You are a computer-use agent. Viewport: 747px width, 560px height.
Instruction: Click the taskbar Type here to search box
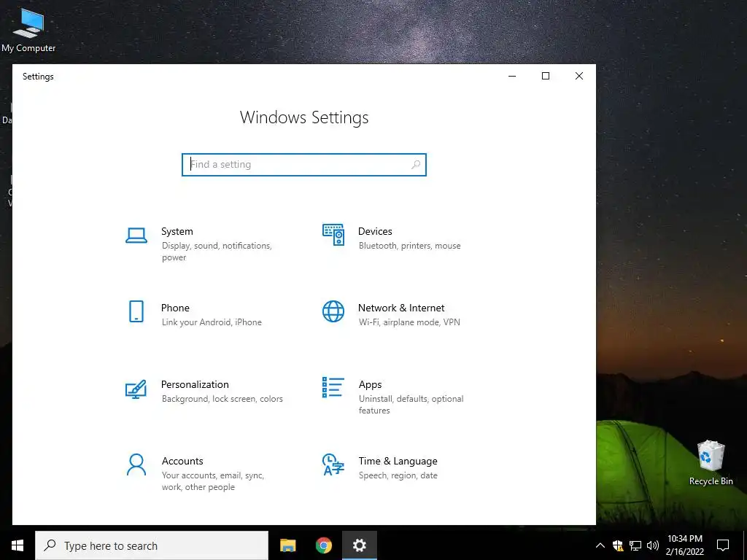(152, 545)
